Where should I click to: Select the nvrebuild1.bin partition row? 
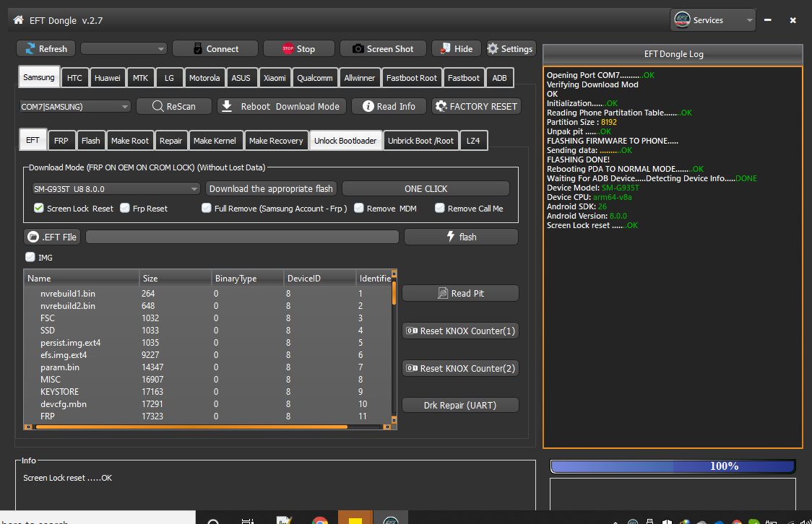pos(207,293)
